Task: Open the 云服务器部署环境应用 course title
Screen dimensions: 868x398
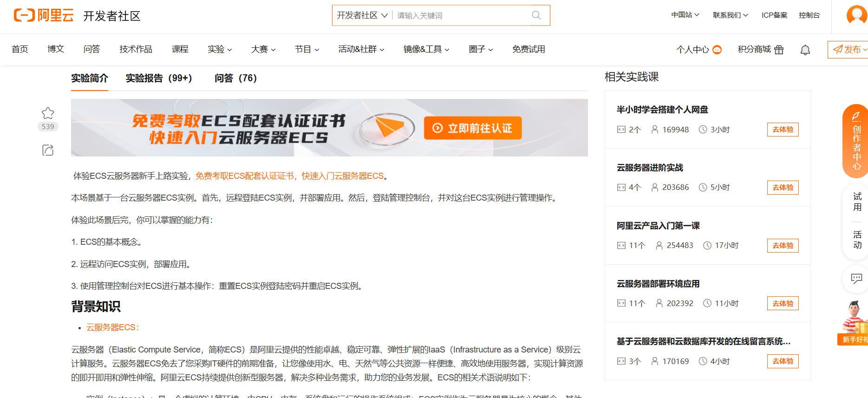Action: coord(658,284)
